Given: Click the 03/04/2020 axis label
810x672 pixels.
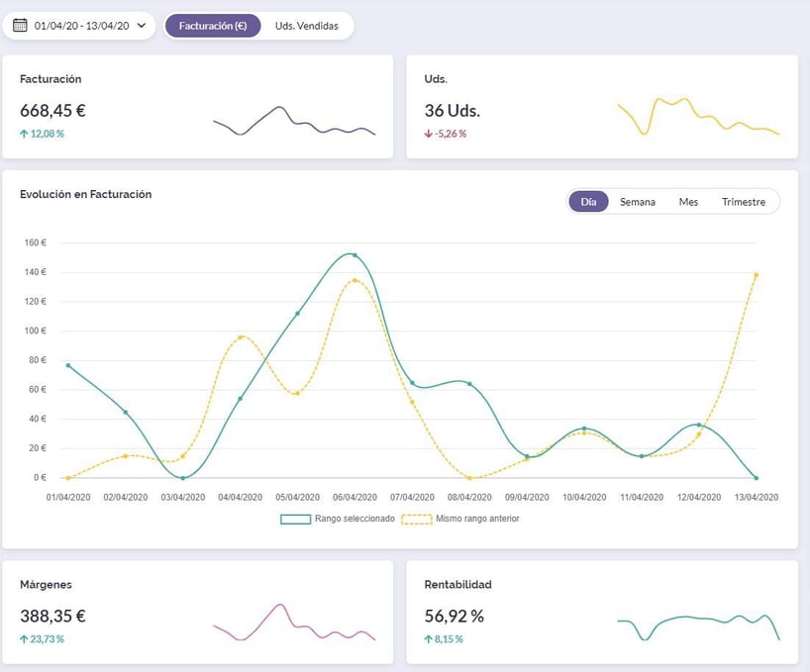Looking at the screenshot, I should pyautogui.click(x=183, y=497).
